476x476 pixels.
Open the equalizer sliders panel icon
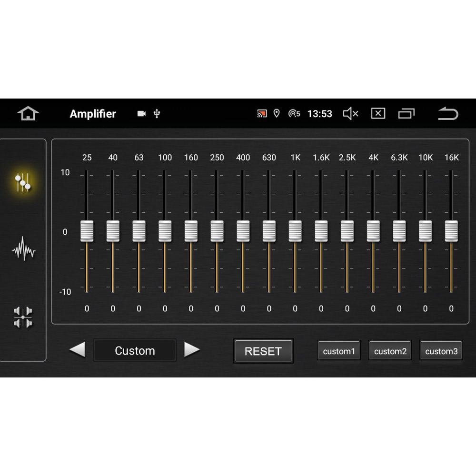click(x=23, y=182)
